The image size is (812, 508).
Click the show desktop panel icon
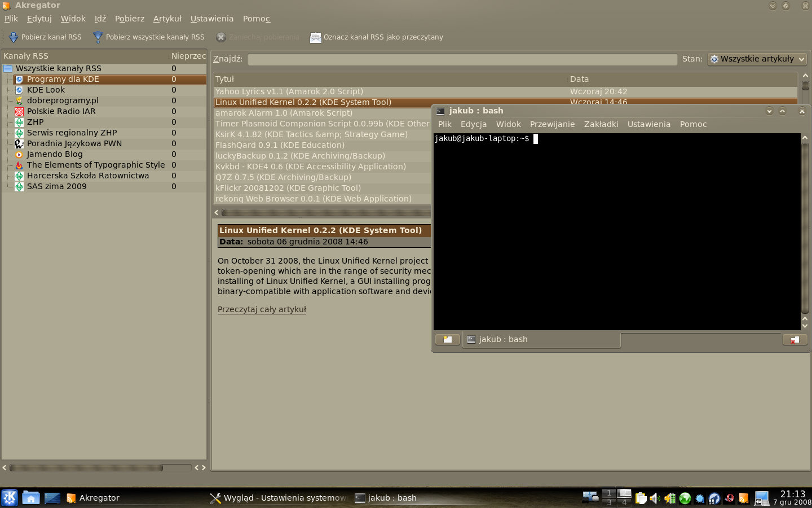pos(52,498)
